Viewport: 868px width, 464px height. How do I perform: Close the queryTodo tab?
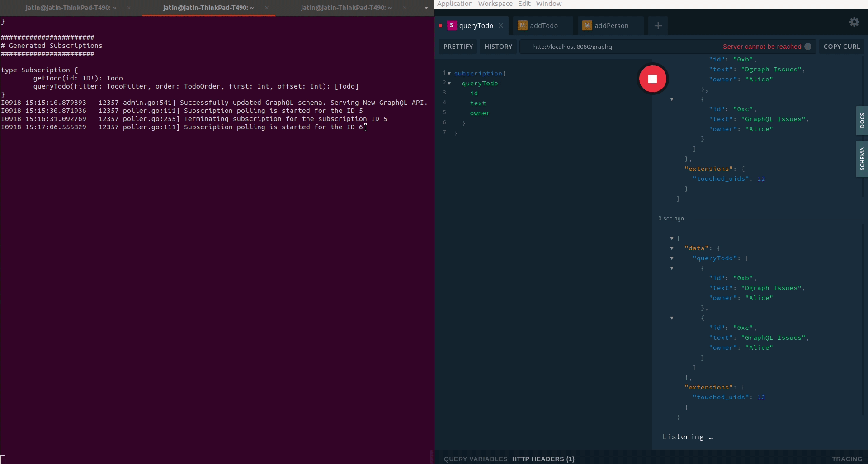(x=501, y=26)
